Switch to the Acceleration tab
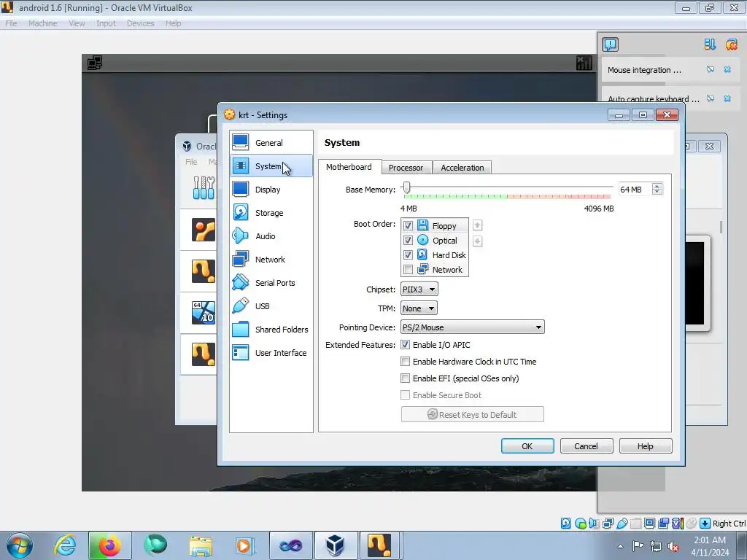The image size is (747, 560). pos(462,168)
